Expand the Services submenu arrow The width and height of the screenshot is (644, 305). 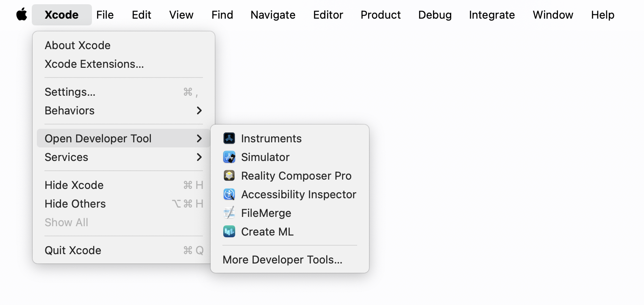tap(199, 157)
